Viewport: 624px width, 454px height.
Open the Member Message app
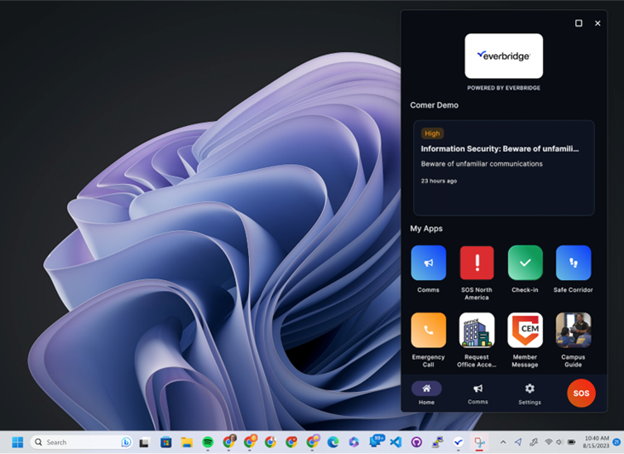click(x=525, y=330)
